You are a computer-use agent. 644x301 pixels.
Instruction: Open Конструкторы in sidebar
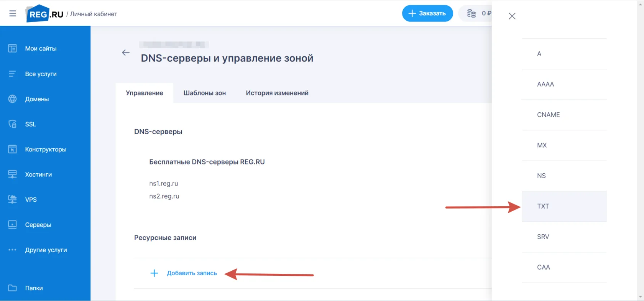(45, 149)
